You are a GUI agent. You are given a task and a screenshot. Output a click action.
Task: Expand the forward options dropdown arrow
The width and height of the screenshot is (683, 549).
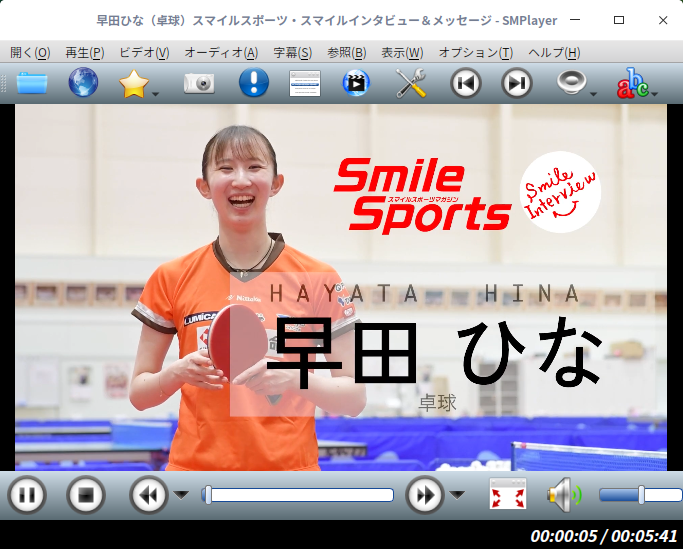[457, 495]
